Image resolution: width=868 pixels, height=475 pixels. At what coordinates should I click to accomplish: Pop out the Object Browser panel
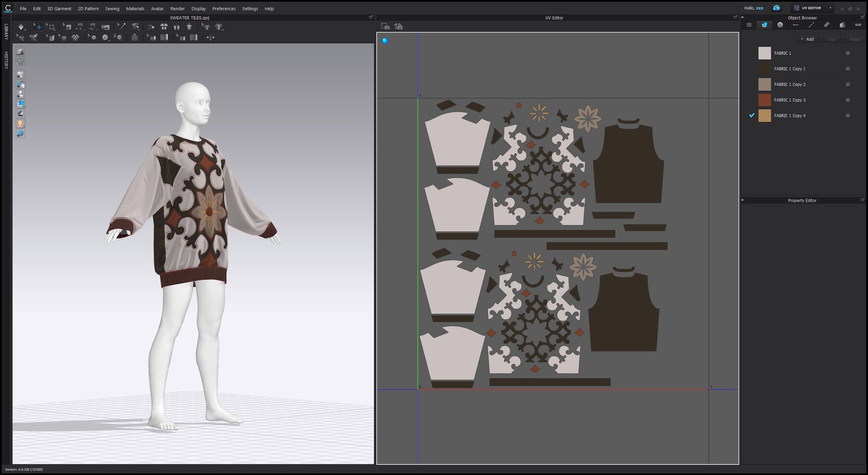click(863, 17)
